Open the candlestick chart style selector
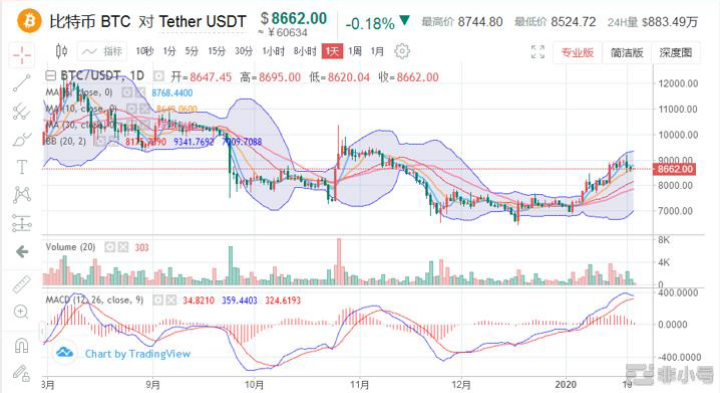This screenshot has height=393, width=720. click(x=61, y=51)
